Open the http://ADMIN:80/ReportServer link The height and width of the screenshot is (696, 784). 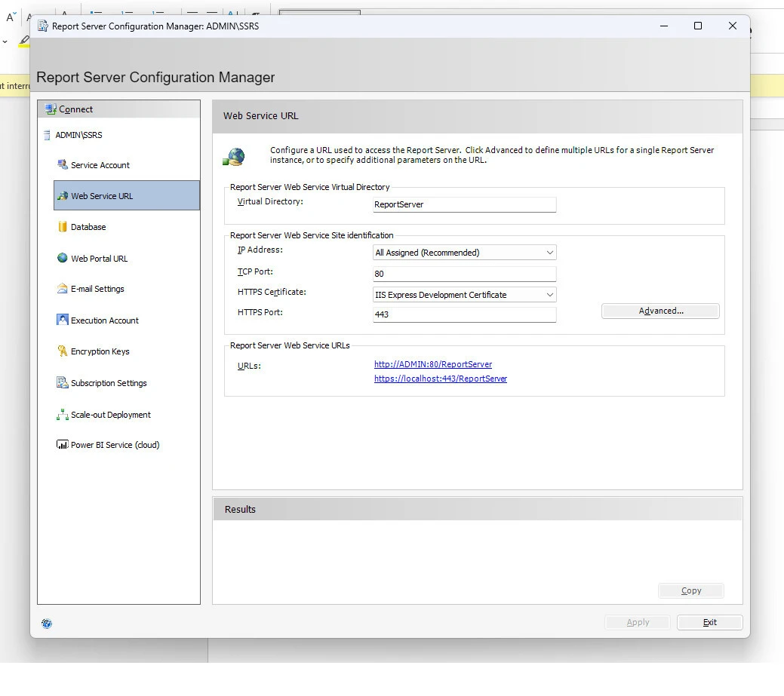(433, 364)
